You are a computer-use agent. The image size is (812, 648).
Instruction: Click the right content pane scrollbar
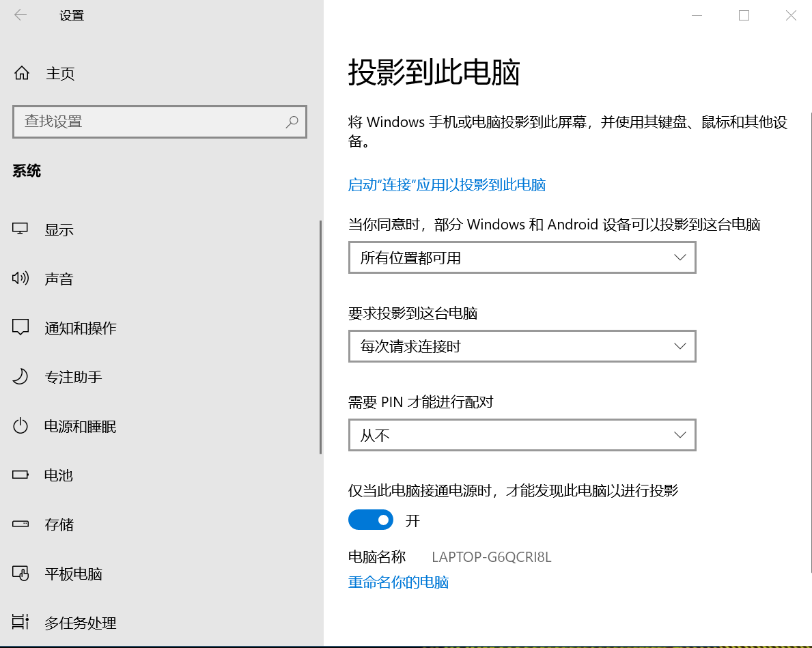[810, 342]
